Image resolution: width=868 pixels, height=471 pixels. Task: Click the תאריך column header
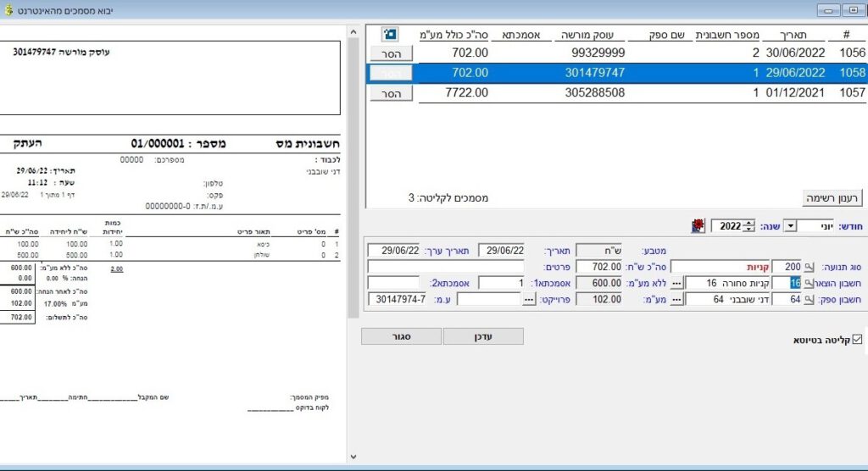click(x=793, y=35)
